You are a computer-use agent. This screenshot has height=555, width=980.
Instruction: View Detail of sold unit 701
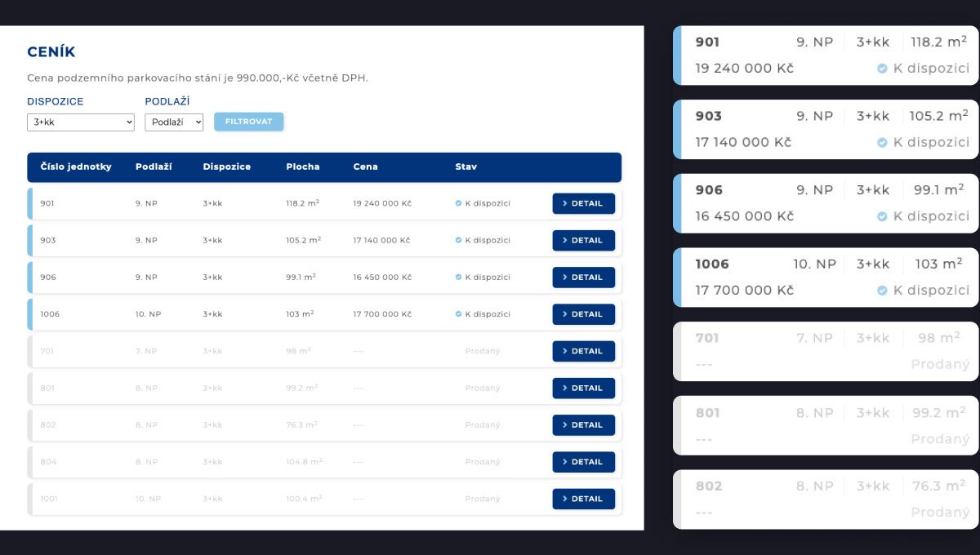(583, 351)
